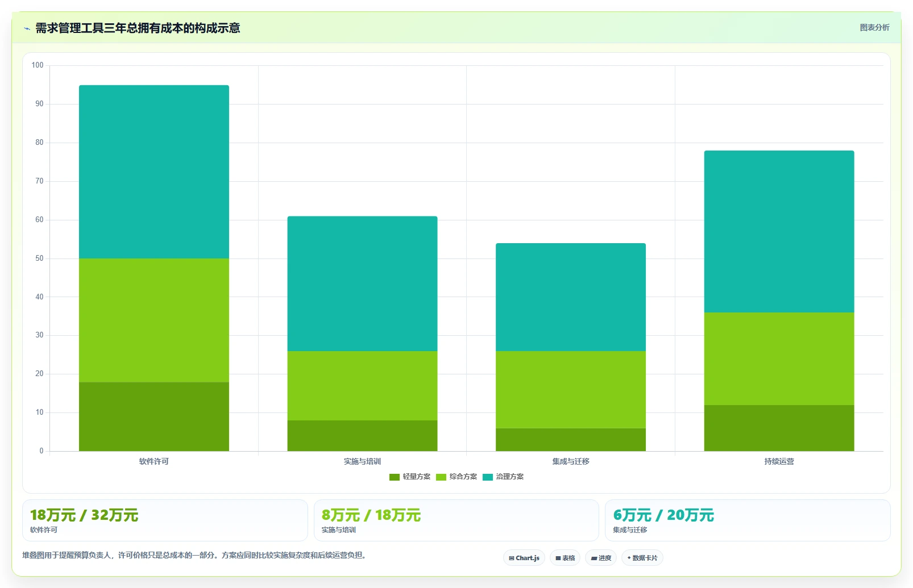Click the 治理方案 legend label

point(510,477)
